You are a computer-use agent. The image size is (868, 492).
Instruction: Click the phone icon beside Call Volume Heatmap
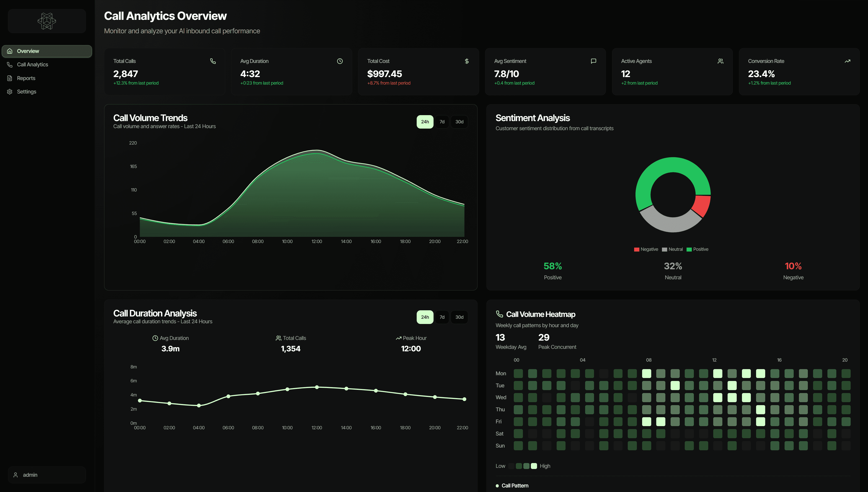tap(499, 314)
